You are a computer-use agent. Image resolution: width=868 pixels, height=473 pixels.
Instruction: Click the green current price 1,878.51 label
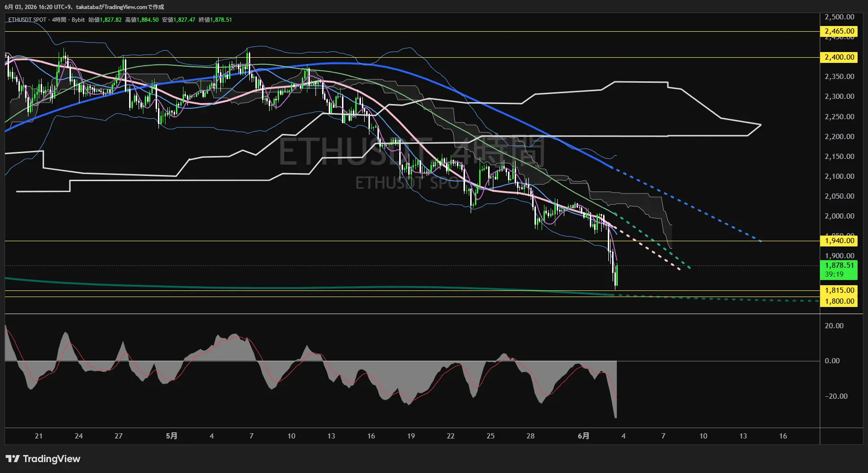(839, 265)
